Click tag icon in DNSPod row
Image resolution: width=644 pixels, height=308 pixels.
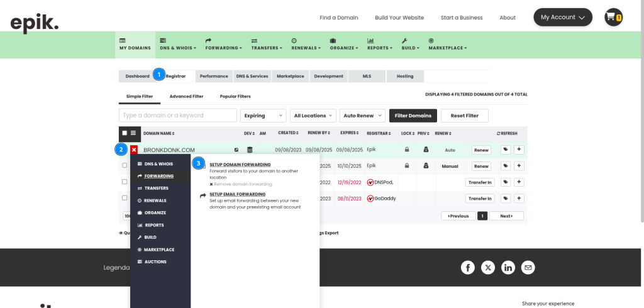pyautogui.click(x=506, y=182)
